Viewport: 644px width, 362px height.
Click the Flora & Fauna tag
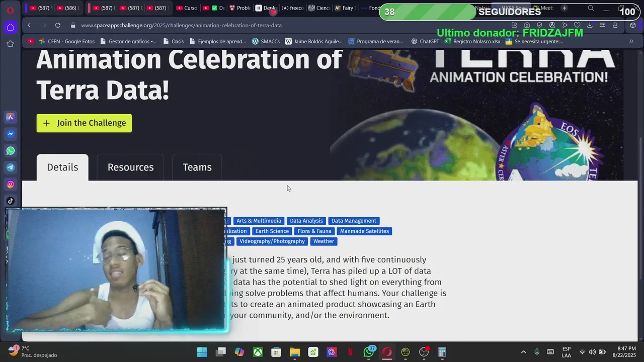coord(314,231)
